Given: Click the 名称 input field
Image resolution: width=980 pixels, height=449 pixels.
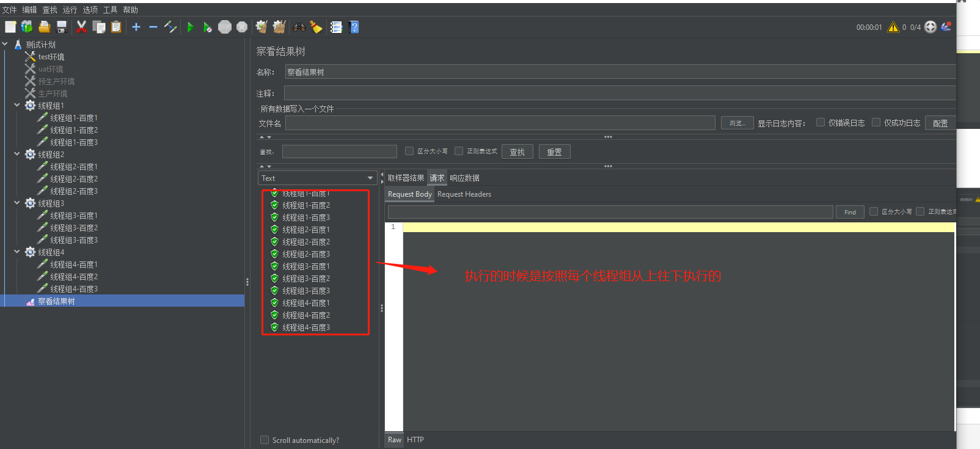Looking at the screenshot, I should [x=620, y=71].
